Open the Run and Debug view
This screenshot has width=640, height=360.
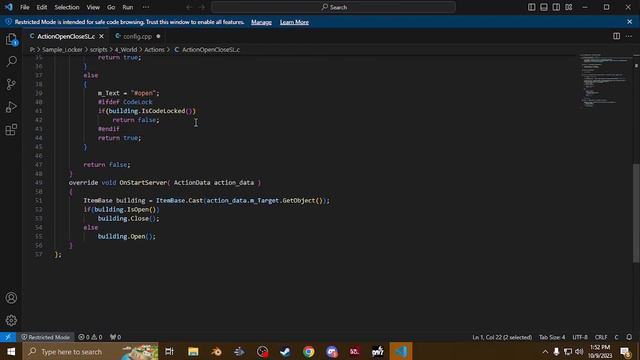[11, 107]
